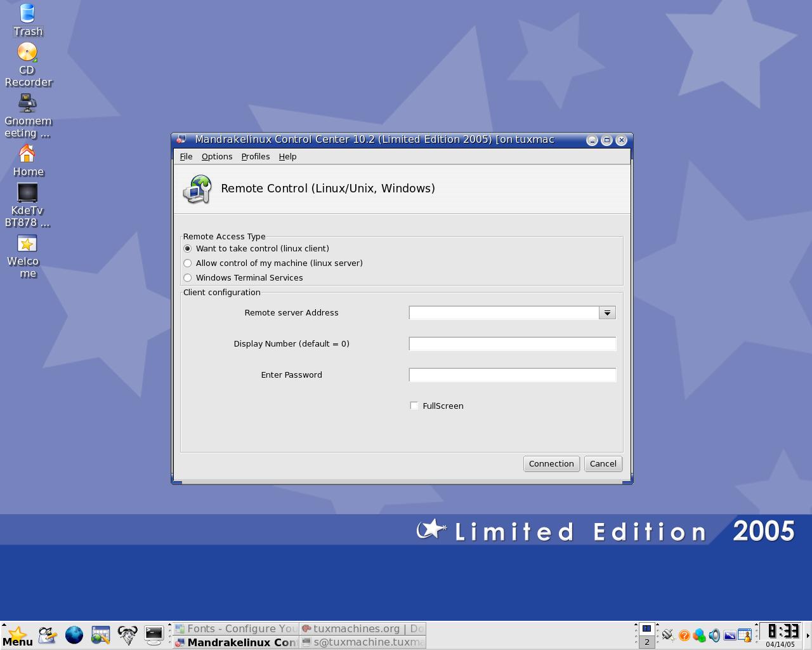This screenshot has height=650, width=812.
Task: Open the File menu
Action: 186,157
